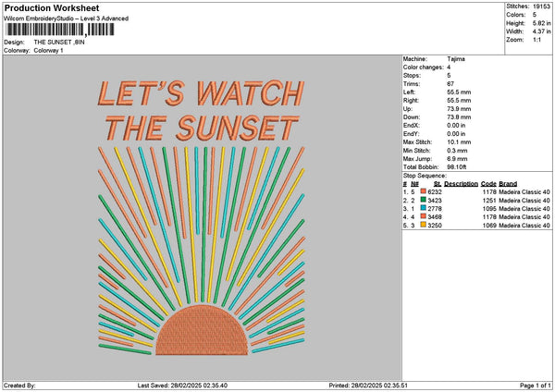Click the Last Saved timestamp in footer
The width and height of the screenshot is (555, 392).
coord(181,385)
